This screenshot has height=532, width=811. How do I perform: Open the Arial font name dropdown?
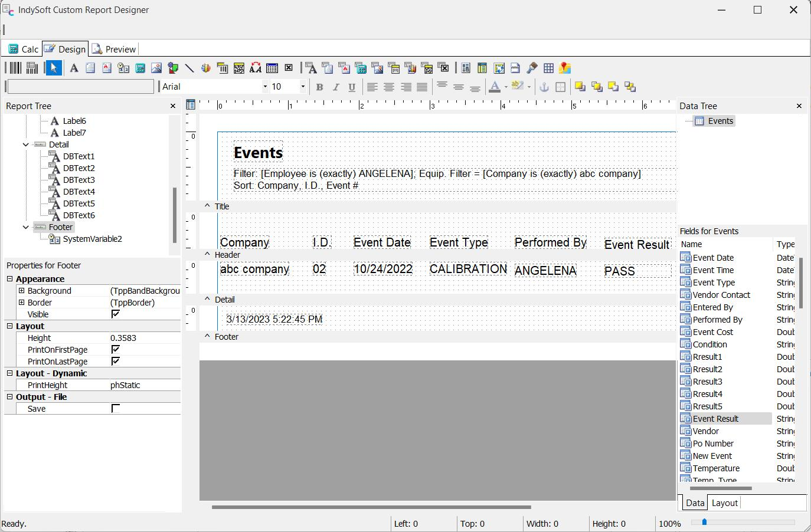pyautogui.click(x=265, y=87)
